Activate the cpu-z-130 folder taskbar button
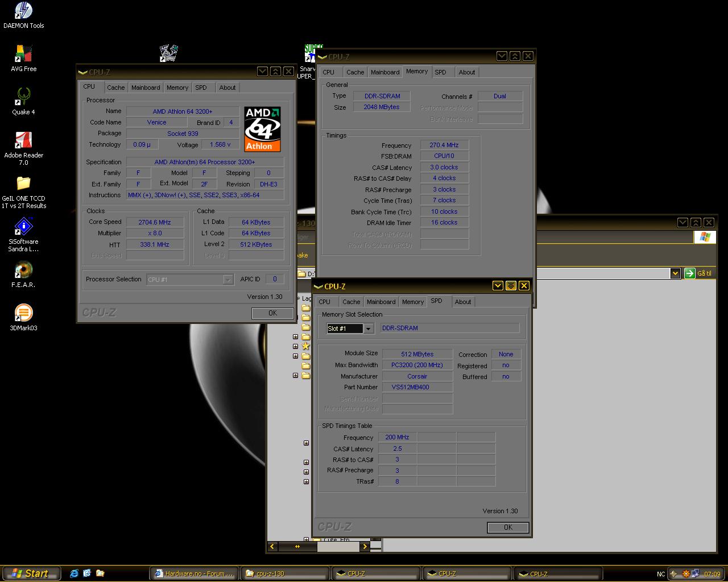 (284, 573)
